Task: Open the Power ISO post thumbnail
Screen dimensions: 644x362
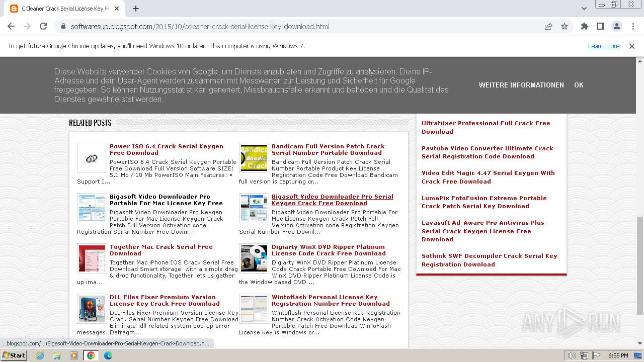Action: tap(92, 158)
